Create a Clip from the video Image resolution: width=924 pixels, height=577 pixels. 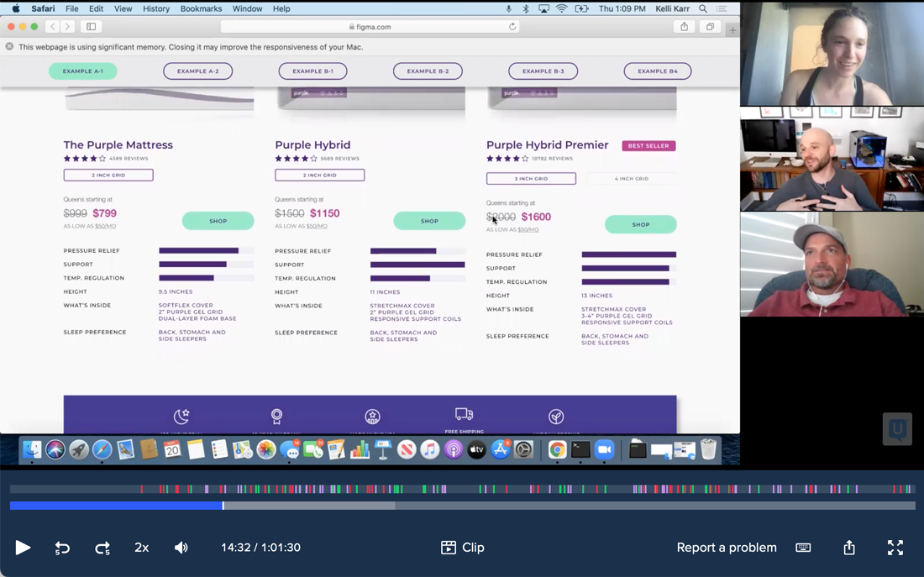(463, 548)
